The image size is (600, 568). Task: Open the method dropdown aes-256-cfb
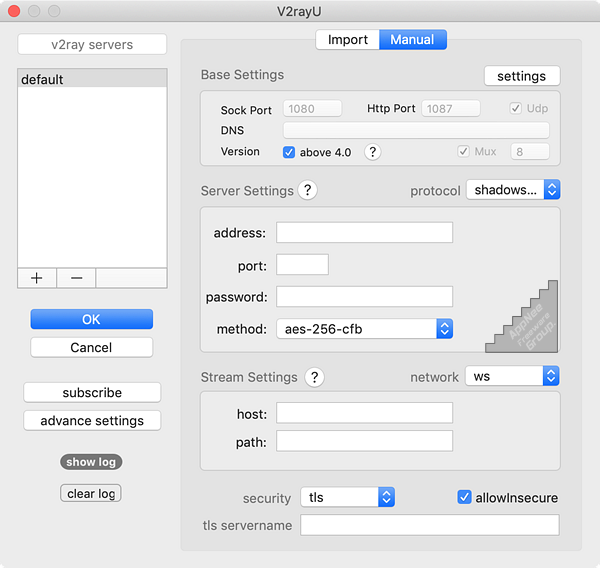click(x=365, y=329)
